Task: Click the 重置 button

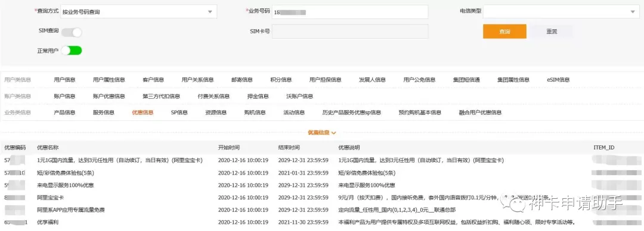Action: (552, 32)
